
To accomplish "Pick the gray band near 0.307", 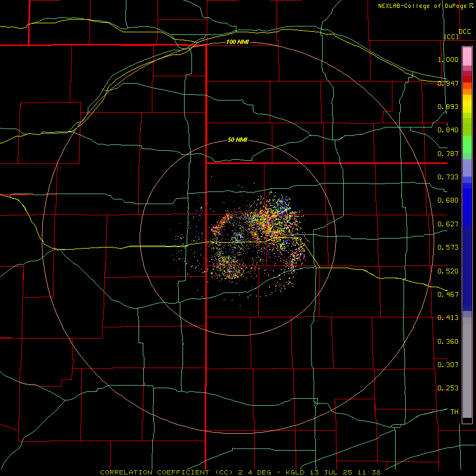I will (467, 368).
